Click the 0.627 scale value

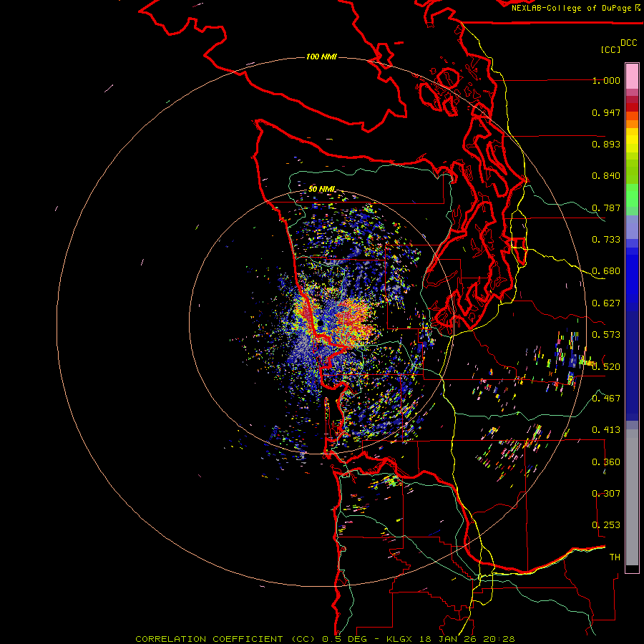click(606, 303)
